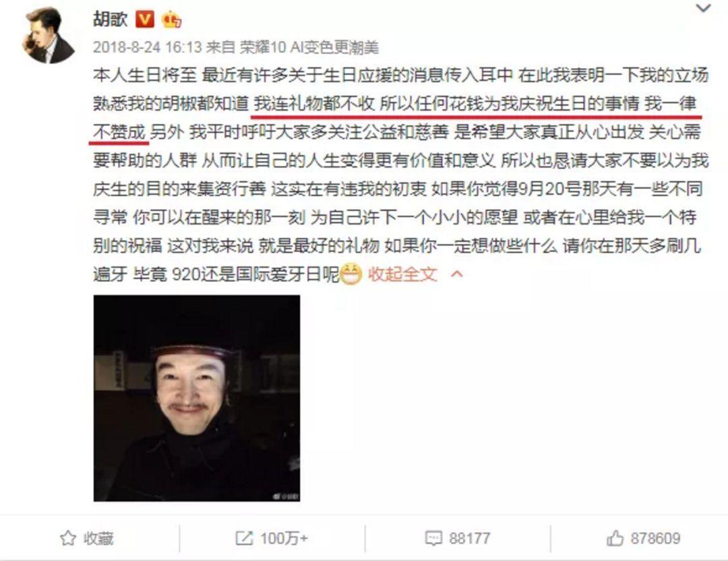This screenshot has width=728, height=561.
Task: Click the repost share icon
Action: pyautogui.click(x=244, y=538)
